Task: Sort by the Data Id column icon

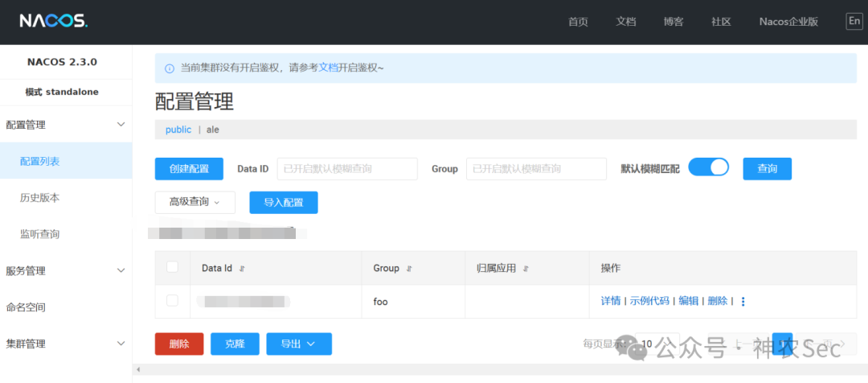Action: tap(241, 269)
